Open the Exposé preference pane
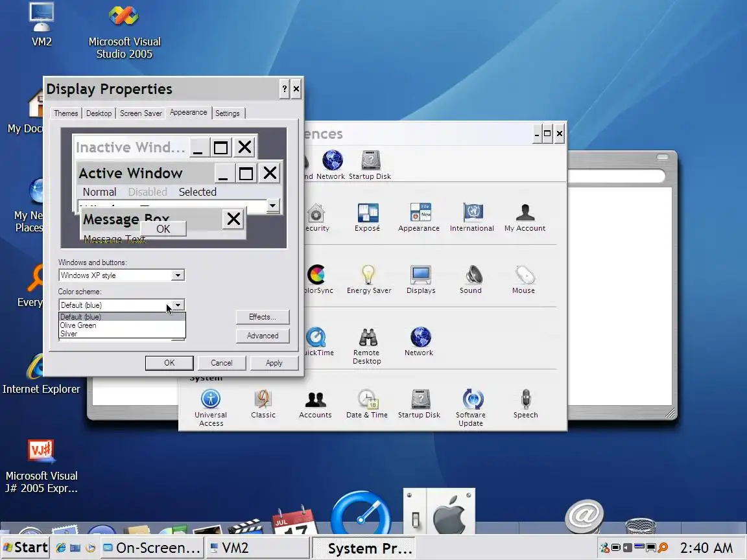Screen dimensions: 747x560 point(367,217)
